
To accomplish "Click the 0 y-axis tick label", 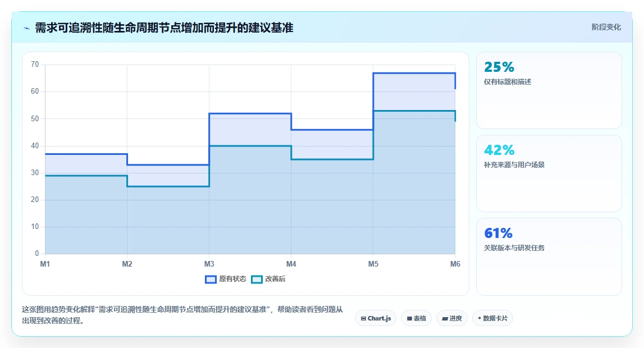I will coord(37,254).
